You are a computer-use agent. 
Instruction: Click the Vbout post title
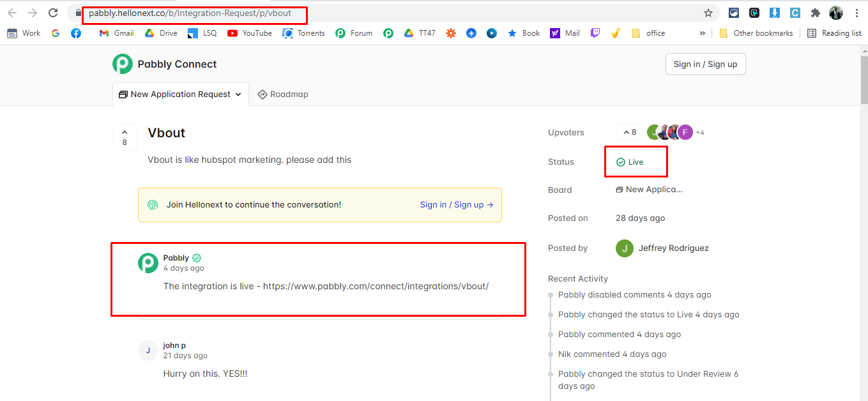[167, 133]
